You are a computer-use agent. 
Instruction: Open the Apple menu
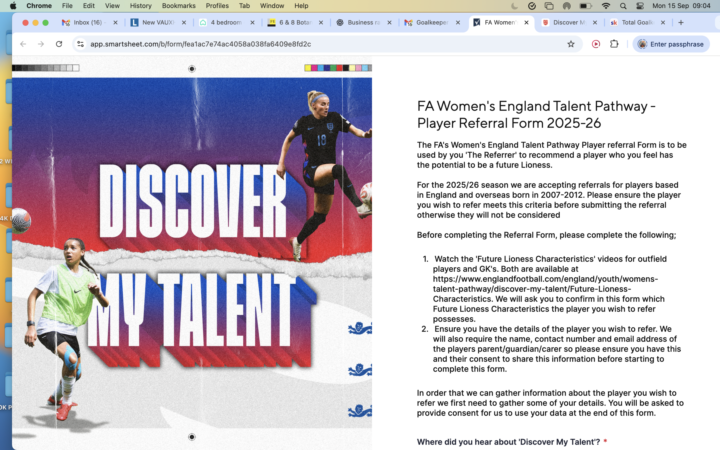[13, 6]
